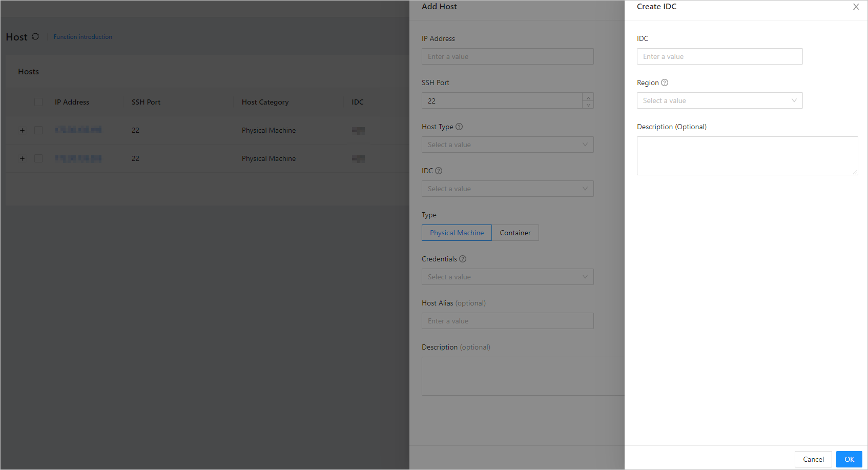The height and width of the screenshot is (470, 868).
Task: Check the first host row checkbox
Action: (x=38, y=130)
